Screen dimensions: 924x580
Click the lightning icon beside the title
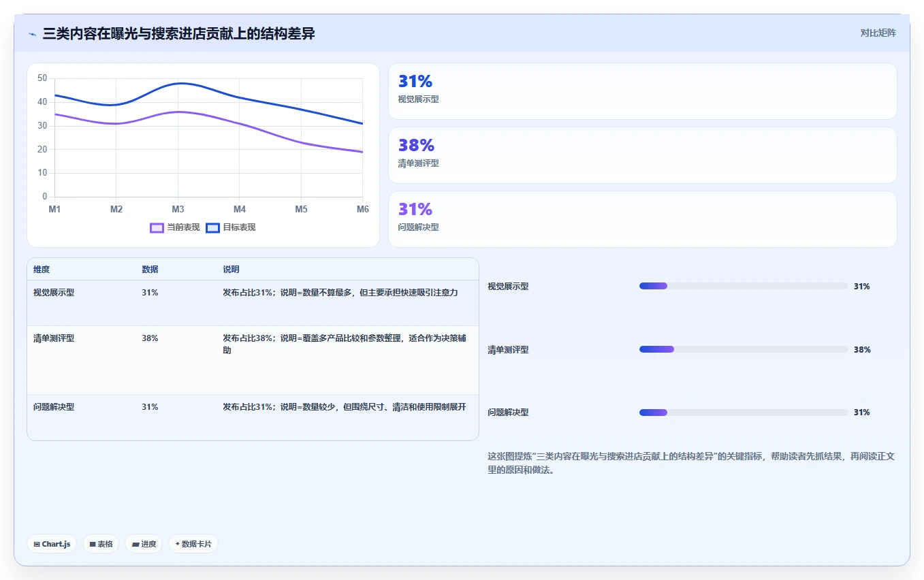pyautogui.click(x=32, y=34)
